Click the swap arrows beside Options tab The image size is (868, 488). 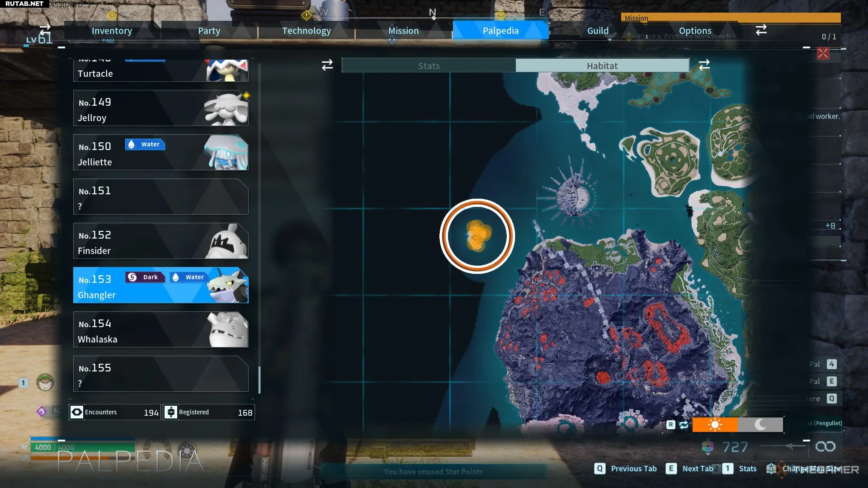coord(761,30)
